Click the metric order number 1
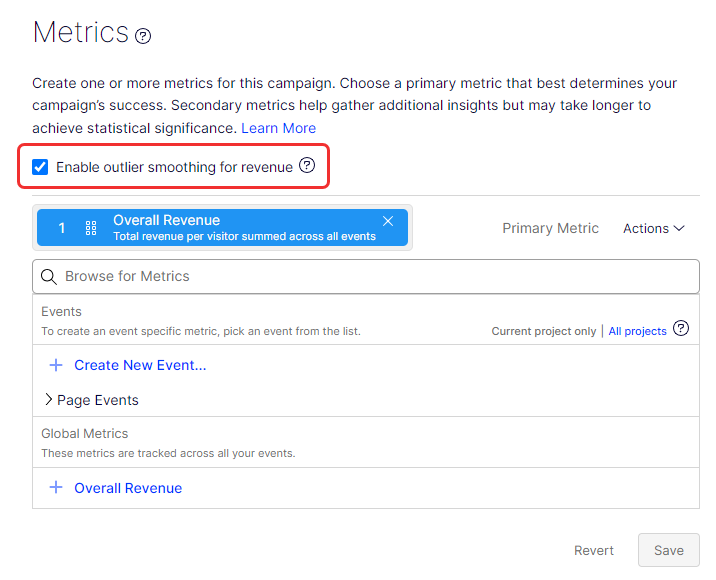This screenshot has height=580, width=716. [62, 228]
